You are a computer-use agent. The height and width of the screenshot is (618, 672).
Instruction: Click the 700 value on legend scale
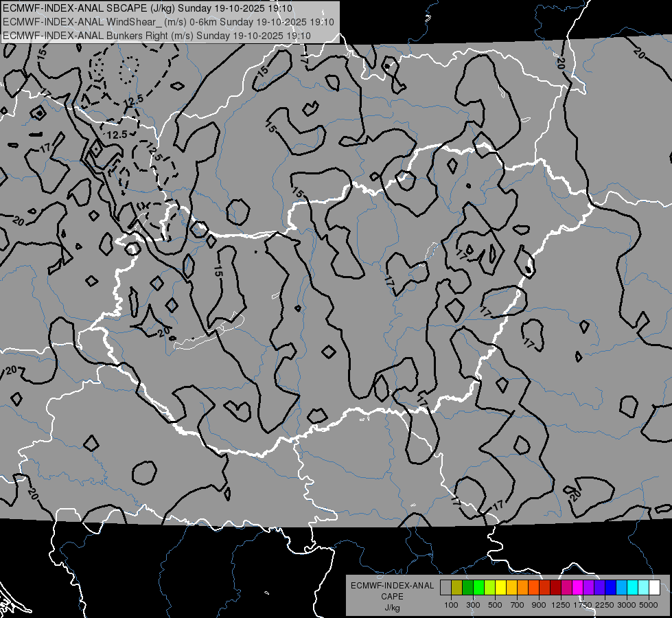pos(518,605)
